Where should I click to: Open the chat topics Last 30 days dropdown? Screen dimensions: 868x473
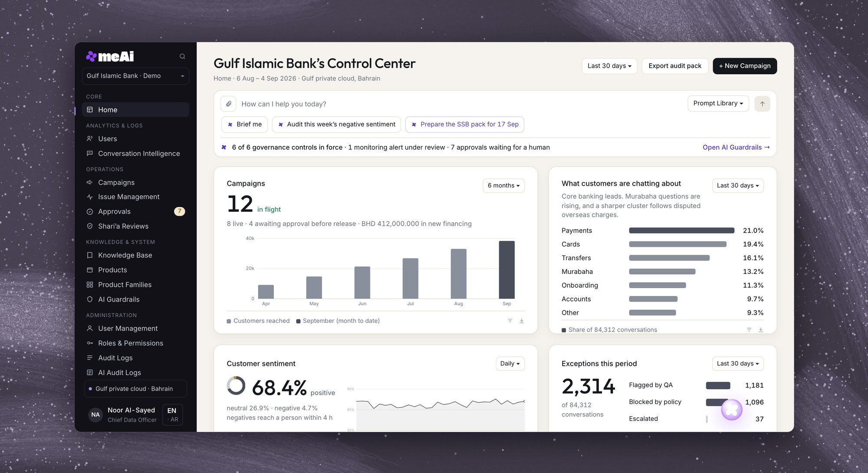[x=738, y=186]
